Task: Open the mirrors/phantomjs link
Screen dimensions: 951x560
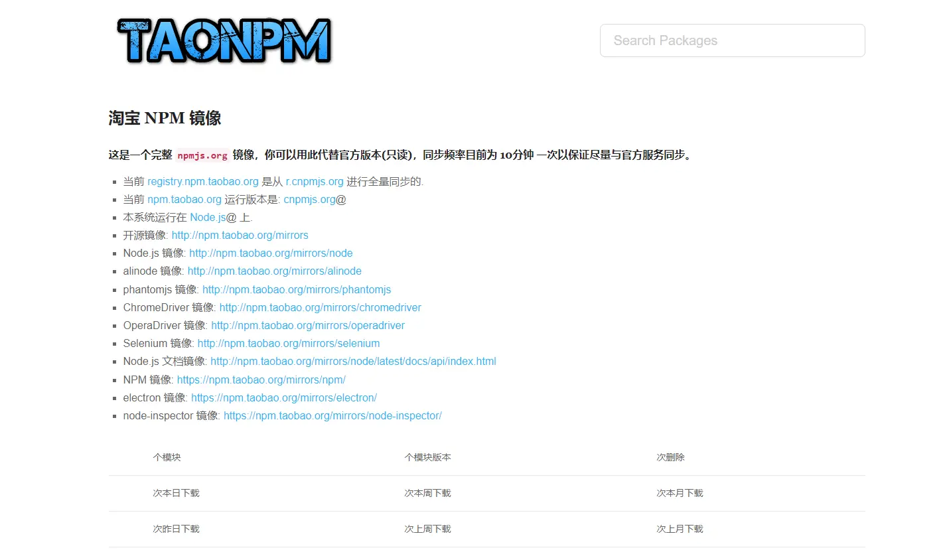Action: tap(297, 289)
